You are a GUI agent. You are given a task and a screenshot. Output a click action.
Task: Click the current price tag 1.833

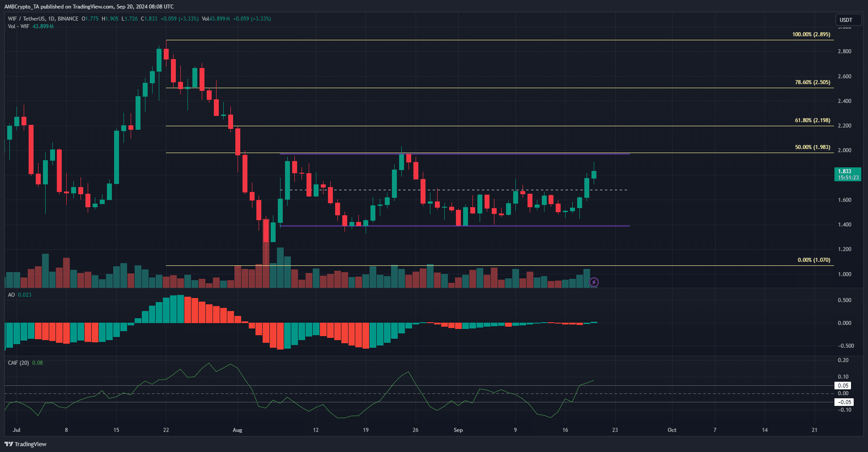[x=848, y=174]
